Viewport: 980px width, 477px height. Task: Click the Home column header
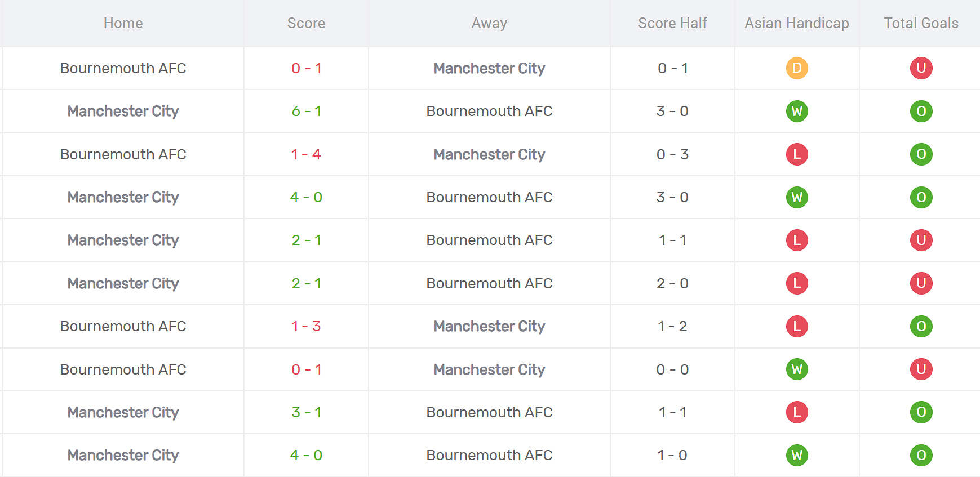(x=123, y=23)
